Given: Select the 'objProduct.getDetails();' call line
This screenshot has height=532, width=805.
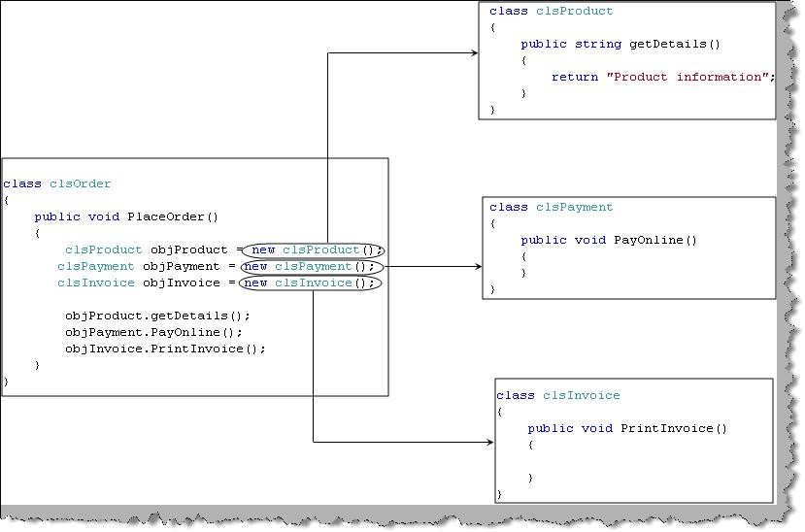Looking at the screenshot, I should click(x=157, y=316).
